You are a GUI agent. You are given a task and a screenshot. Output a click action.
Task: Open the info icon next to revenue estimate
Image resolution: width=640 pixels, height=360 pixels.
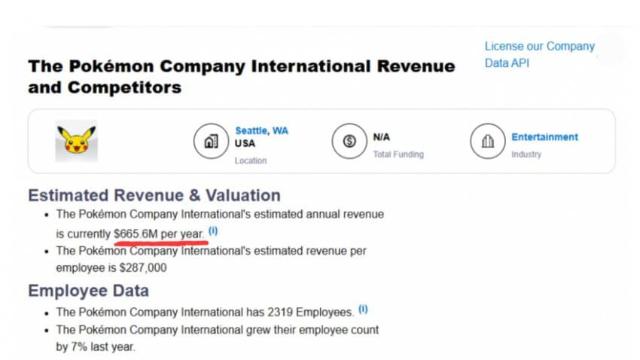213,231
